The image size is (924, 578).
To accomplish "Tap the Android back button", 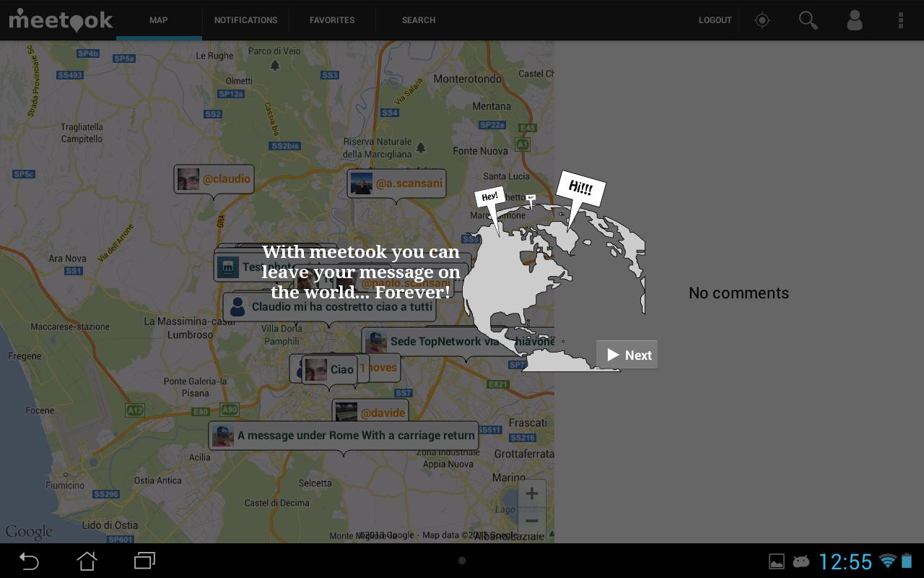I will point(29,561).
